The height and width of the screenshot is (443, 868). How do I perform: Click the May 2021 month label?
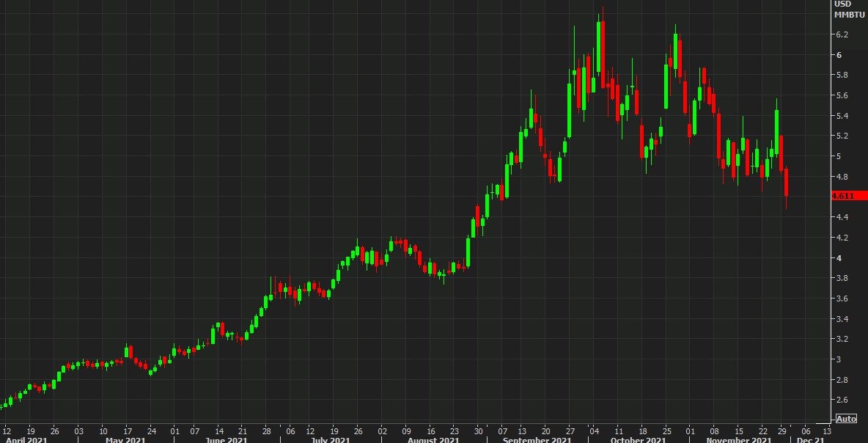pyautogui.click(x=125, y=440)
